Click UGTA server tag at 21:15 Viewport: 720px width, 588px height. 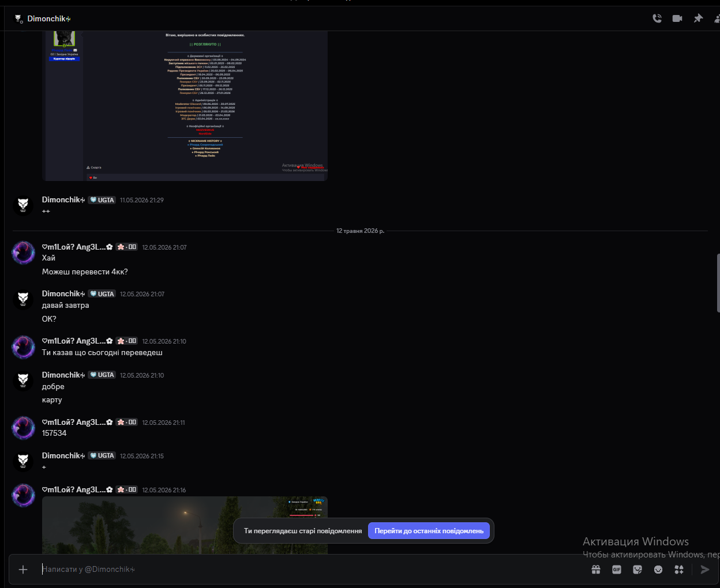point(102,455)
